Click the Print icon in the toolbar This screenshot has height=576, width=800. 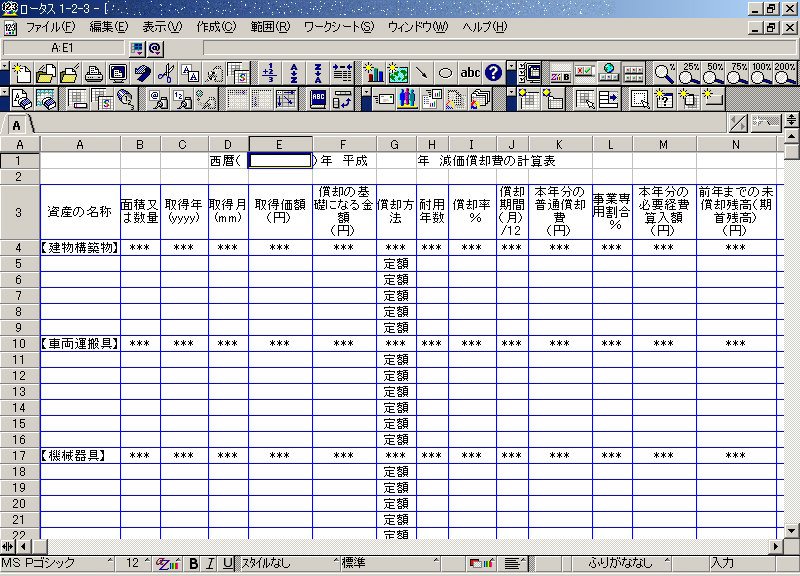[x=93, y=73]
